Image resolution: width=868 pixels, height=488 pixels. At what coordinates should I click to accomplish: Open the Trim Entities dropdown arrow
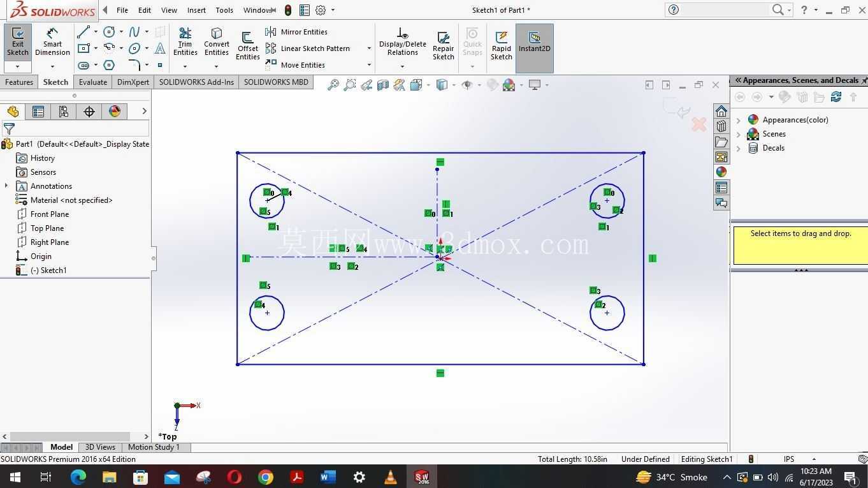coord(185,66)
